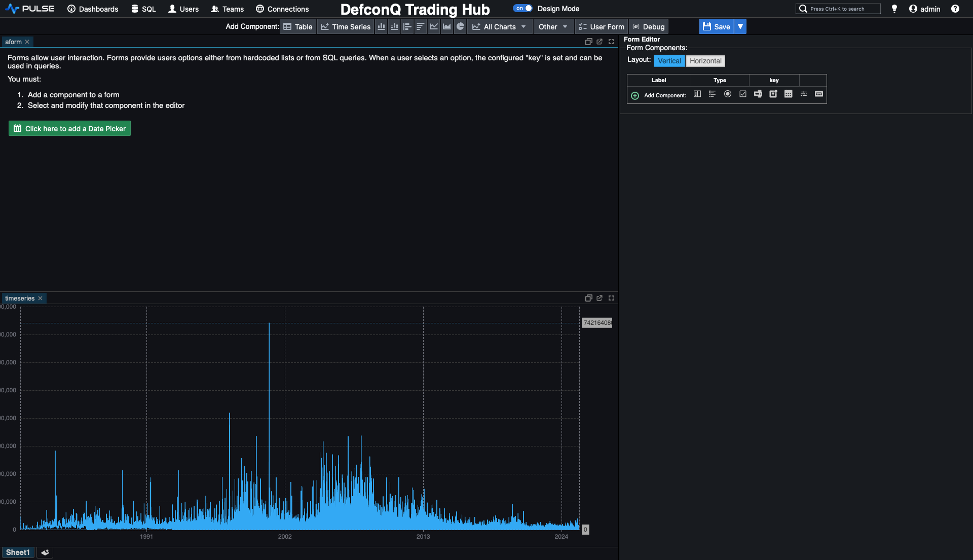Maximize the timeseries panel to fullscreen

611,298
